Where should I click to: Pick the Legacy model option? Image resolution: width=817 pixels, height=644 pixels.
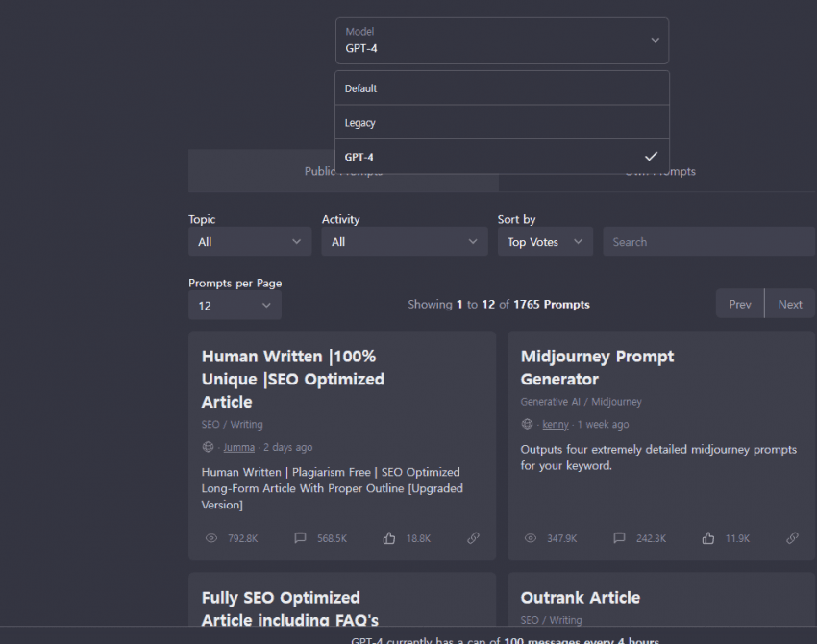click(502, 123)
